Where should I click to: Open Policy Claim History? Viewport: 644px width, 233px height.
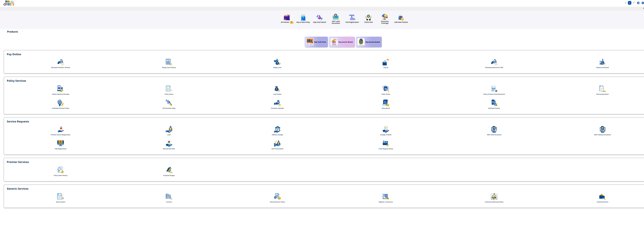click(60, 170)
